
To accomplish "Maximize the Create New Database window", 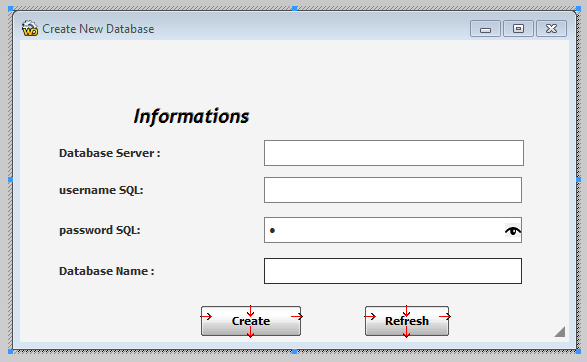I will 518,29.
